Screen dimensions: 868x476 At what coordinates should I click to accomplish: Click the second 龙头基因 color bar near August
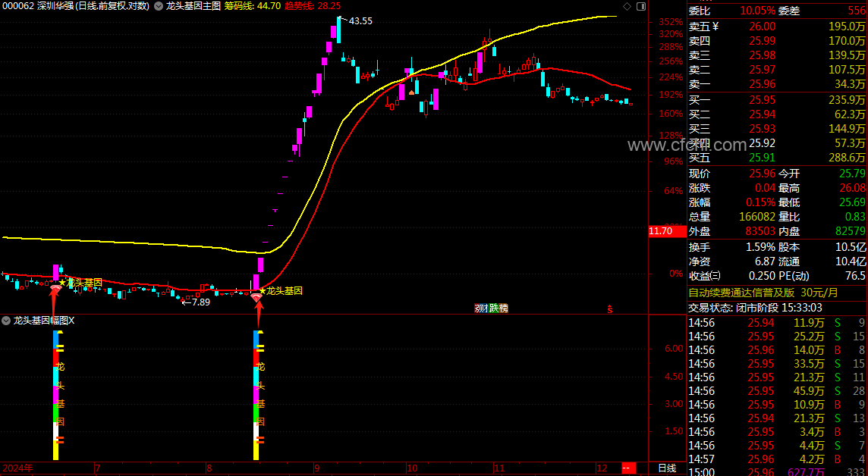256,395
